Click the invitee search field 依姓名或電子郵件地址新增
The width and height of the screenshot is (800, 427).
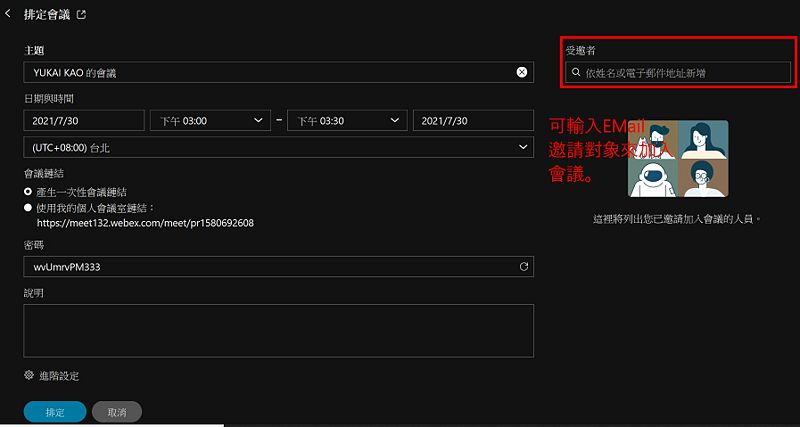point(678,73)
